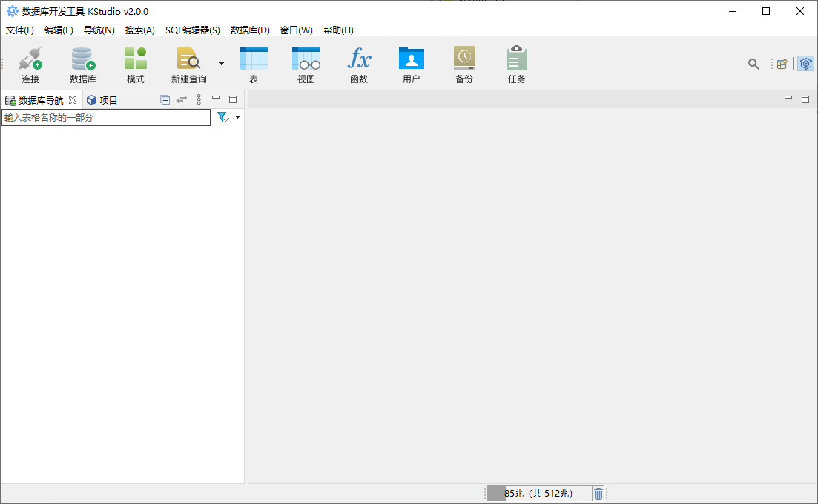This screenshot has width=818, height=504.
Task: Toggle the active perspective button at top right
Action: [x=805, y=64]
